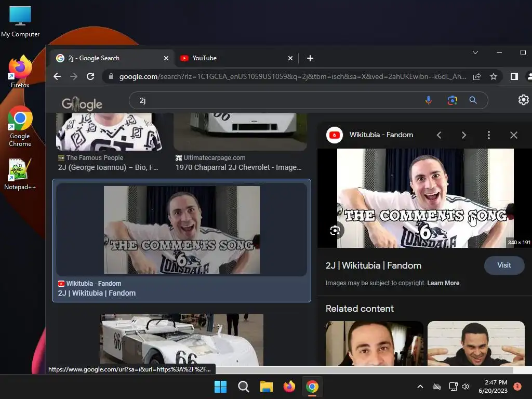Search inside image with Lens button

335,231
